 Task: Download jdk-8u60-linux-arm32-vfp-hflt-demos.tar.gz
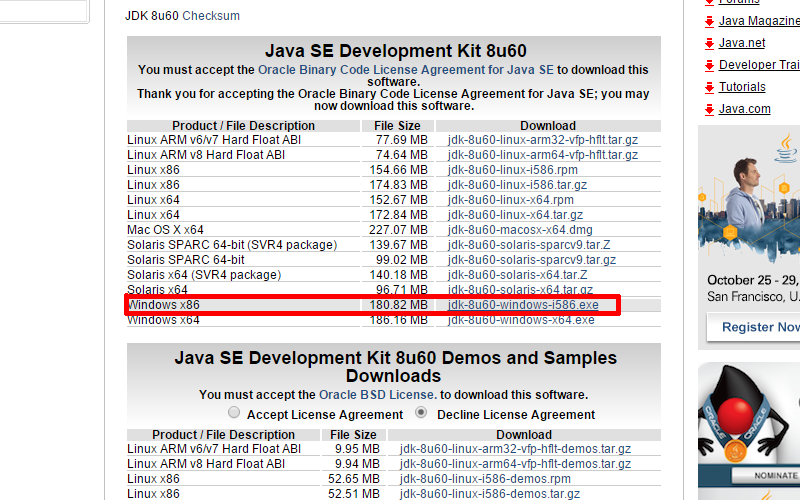[515, 449]
